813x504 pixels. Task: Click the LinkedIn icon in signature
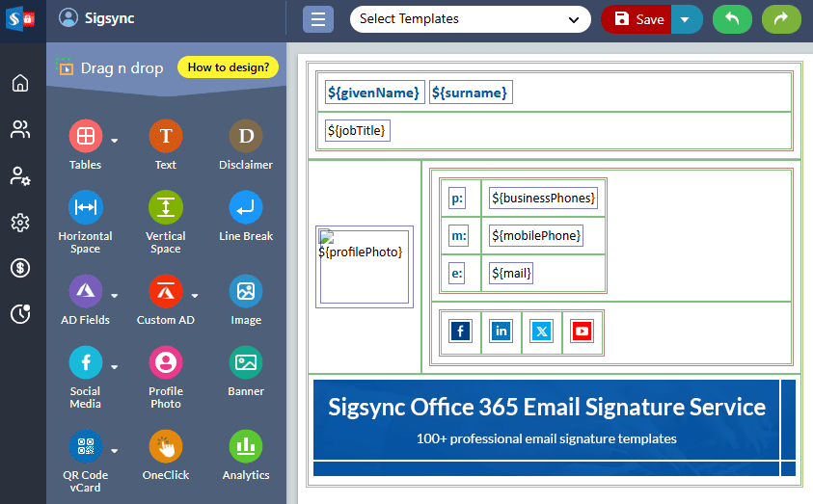[x=501, y=332]
